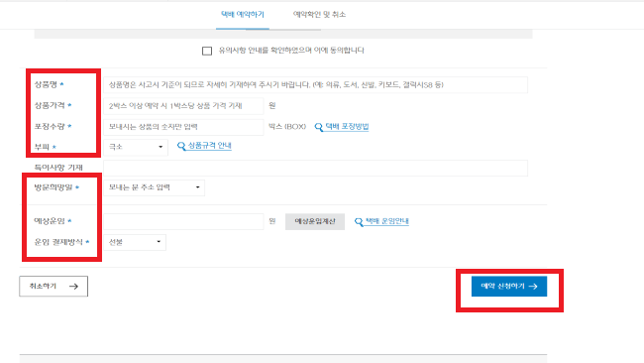Click the 박스 (BOX) unit text
This screenshot has width=644, height=363.
point(287,127)
